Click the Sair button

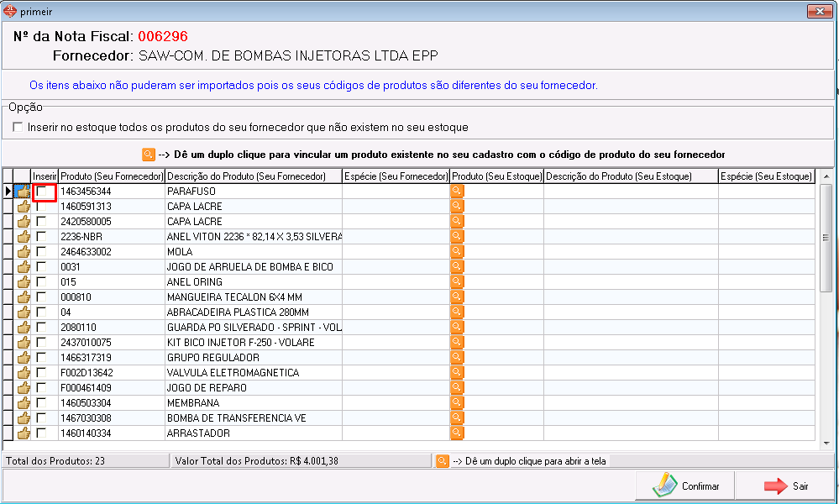785,486
